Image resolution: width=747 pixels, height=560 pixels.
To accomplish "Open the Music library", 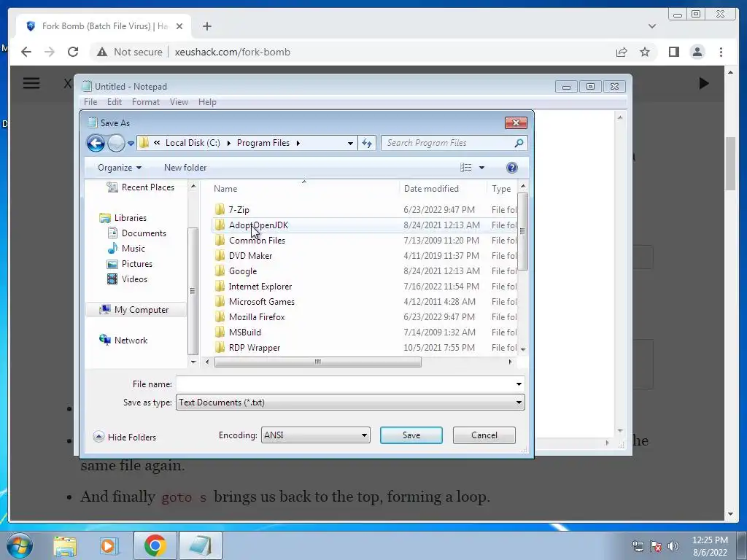I will click(x=133, y=248).
